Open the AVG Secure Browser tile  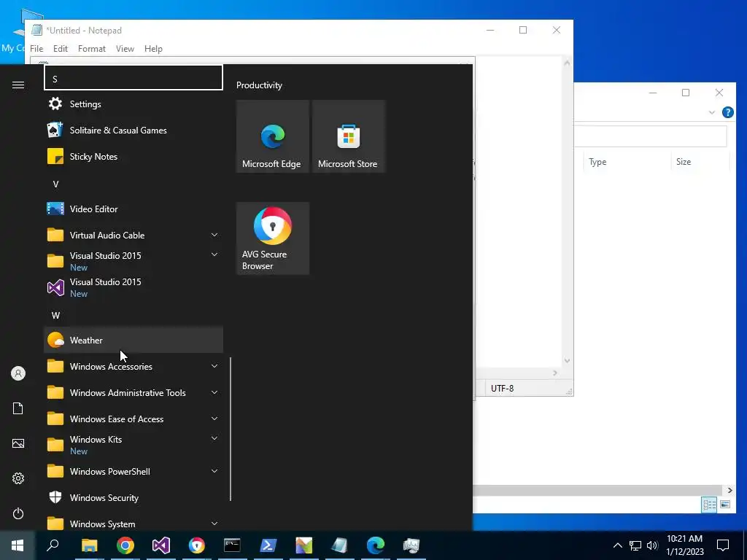click(273, 238)
